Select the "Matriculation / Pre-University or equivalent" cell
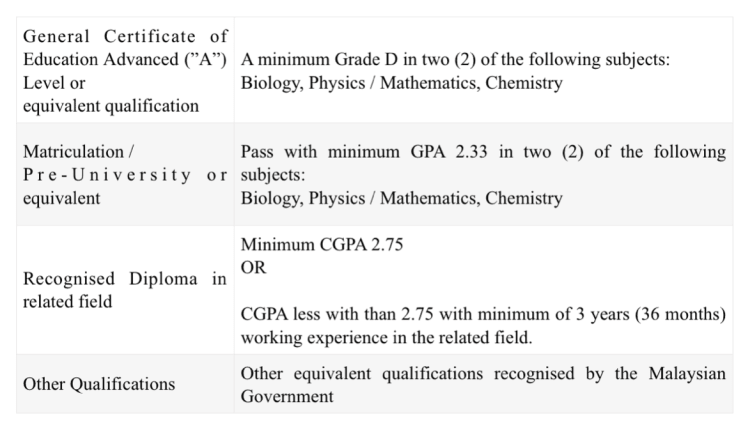 coord(125,174)
